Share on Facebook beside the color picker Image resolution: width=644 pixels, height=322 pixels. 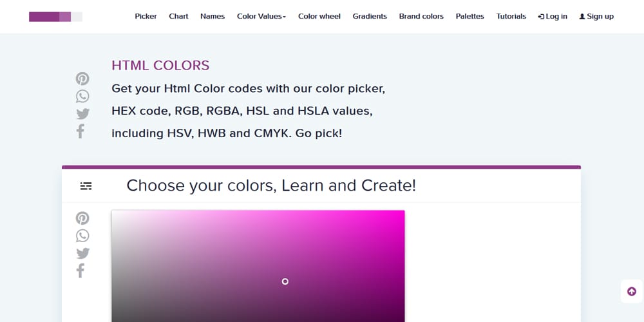pos(80,270)
